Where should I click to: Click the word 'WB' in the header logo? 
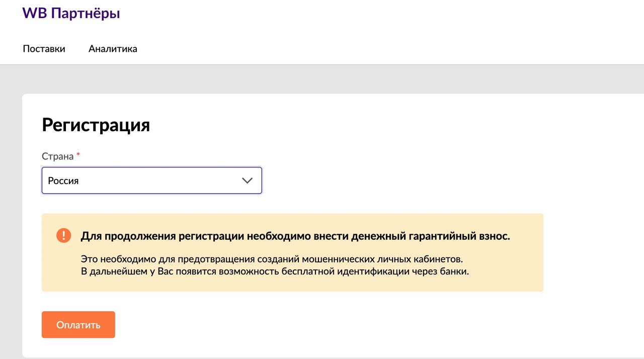[34, 14]
